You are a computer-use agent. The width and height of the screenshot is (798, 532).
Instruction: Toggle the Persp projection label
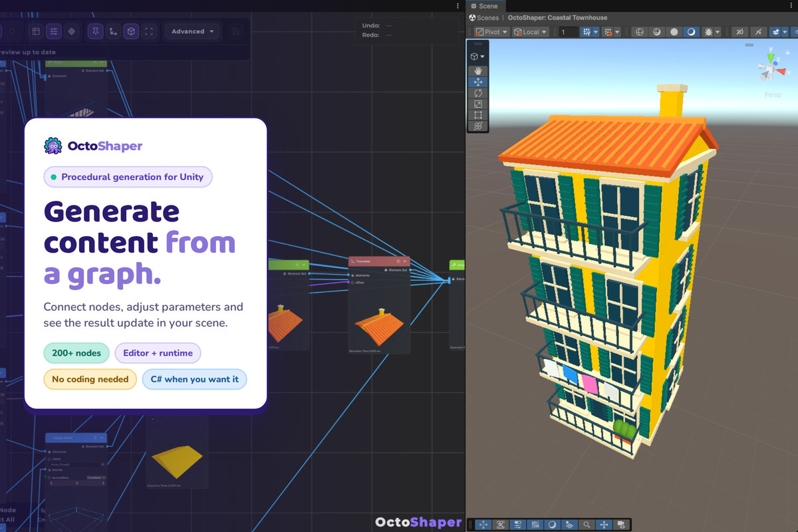pos(773,94)
